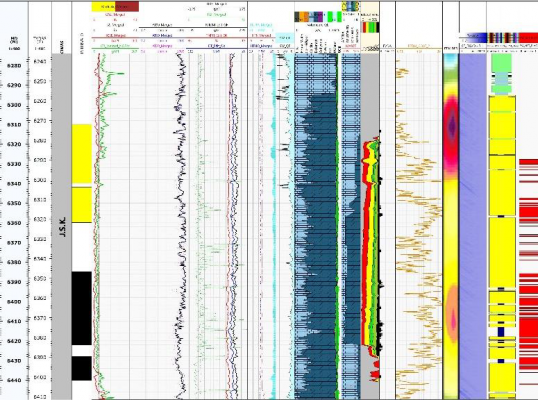
Task: Select the small black interval block near 6435
Action: pos(82,368)
